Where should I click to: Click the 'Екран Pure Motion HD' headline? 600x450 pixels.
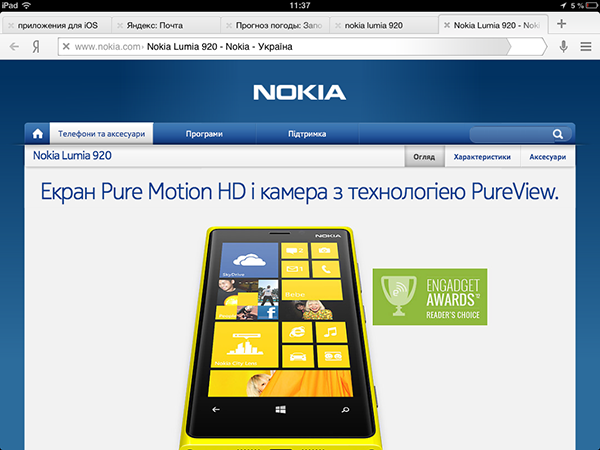(299, 191)
